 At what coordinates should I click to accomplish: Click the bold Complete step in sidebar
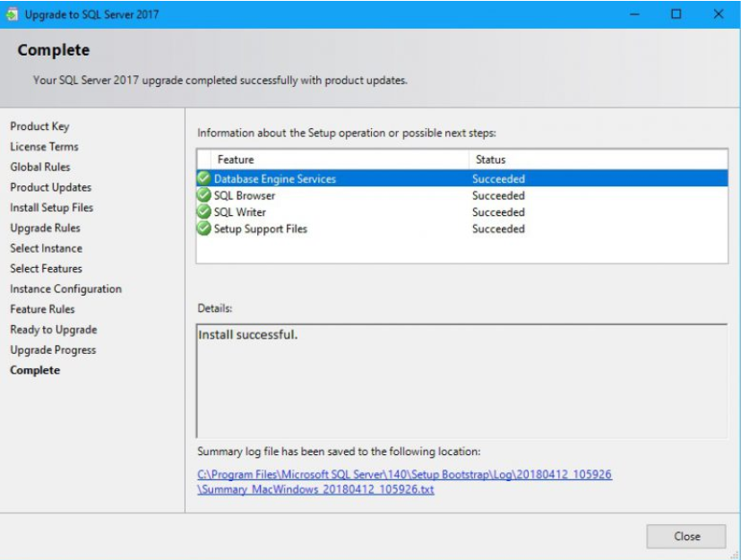pyautogui.click(x=35, y=370)
